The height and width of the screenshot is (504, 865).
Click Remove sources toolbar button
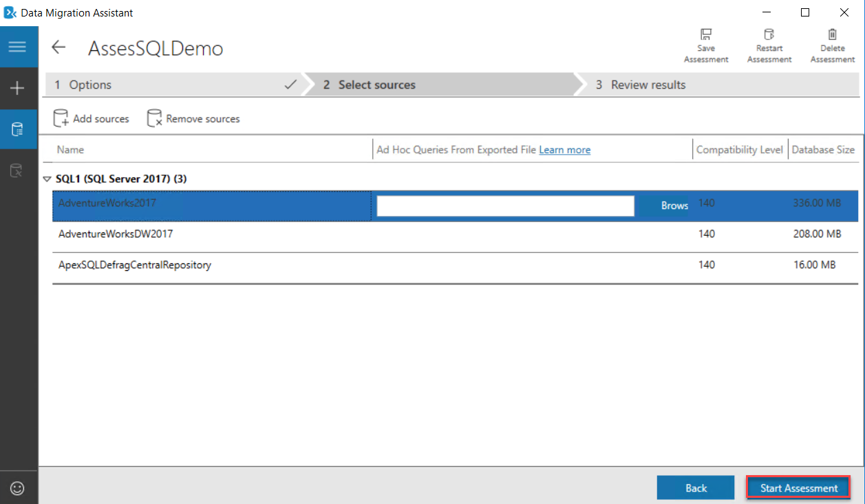point(193,118)
